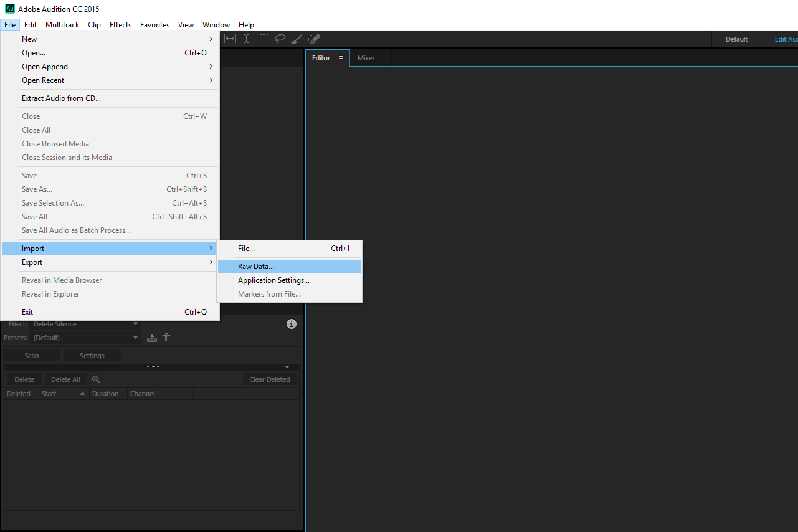798x532 pixels.
Task: Select the Time Selection tool
Action: coord(246,39)
